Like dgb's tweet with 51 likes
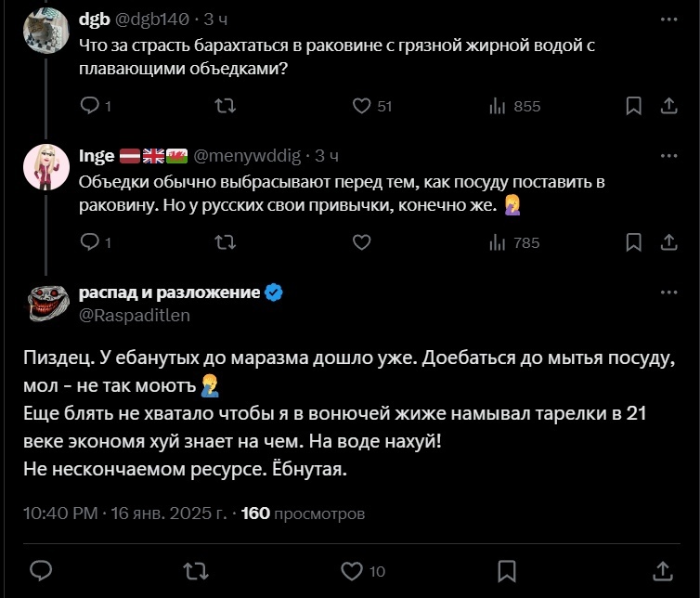 [362, 106]
